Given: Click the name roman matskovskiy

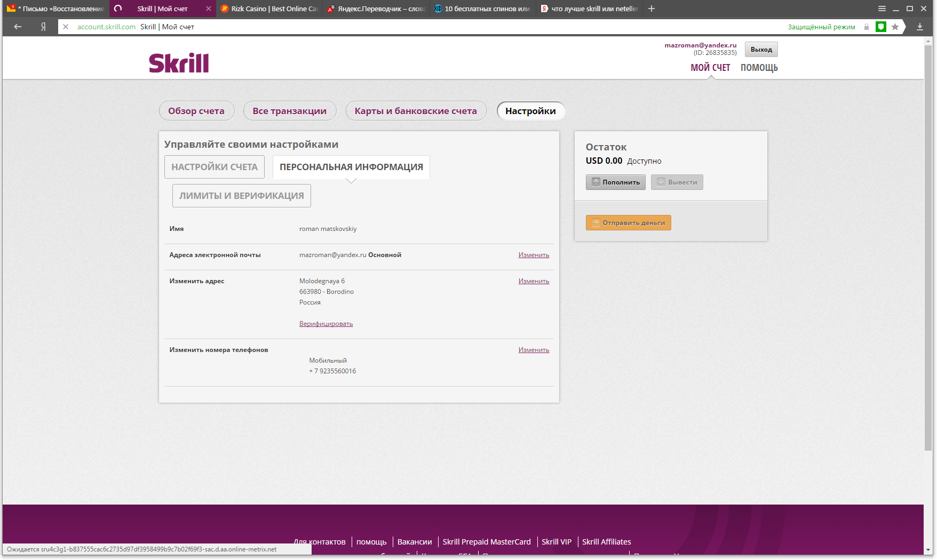Looking at the screenshot, I should [x=328, y=229].
